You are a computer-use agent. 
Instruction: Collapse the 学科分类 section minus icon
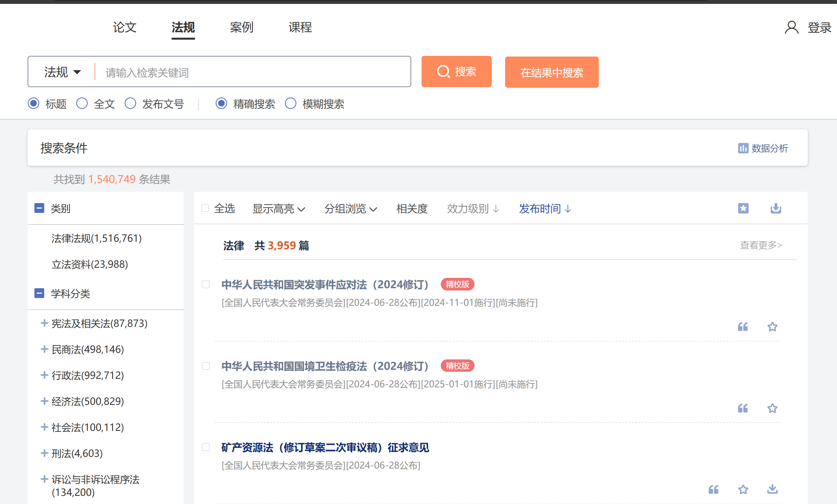coord(39,293)
